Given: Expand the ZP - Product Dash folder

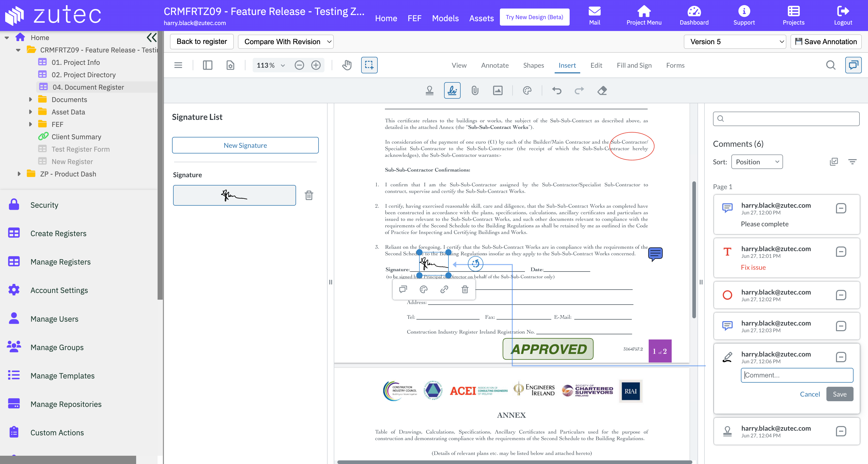Looking at the screenshot, I should 19,174.
